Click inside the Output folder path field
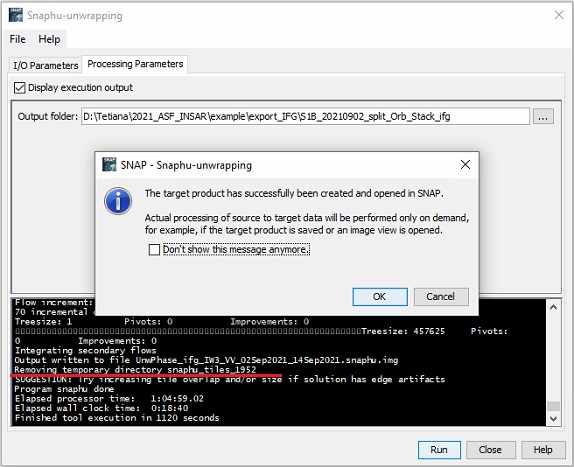Screen dimensions: 574x467 [x=305, y=116]
